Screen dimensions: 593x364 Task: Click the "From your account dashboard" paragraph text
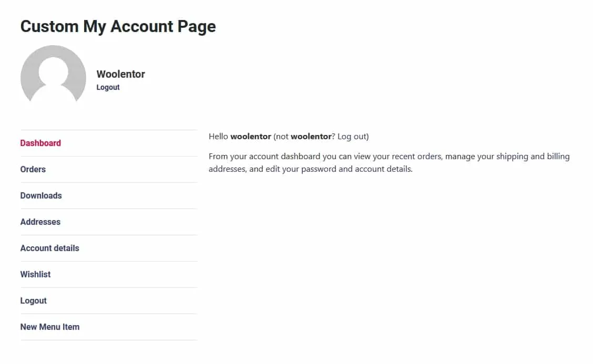263,157
